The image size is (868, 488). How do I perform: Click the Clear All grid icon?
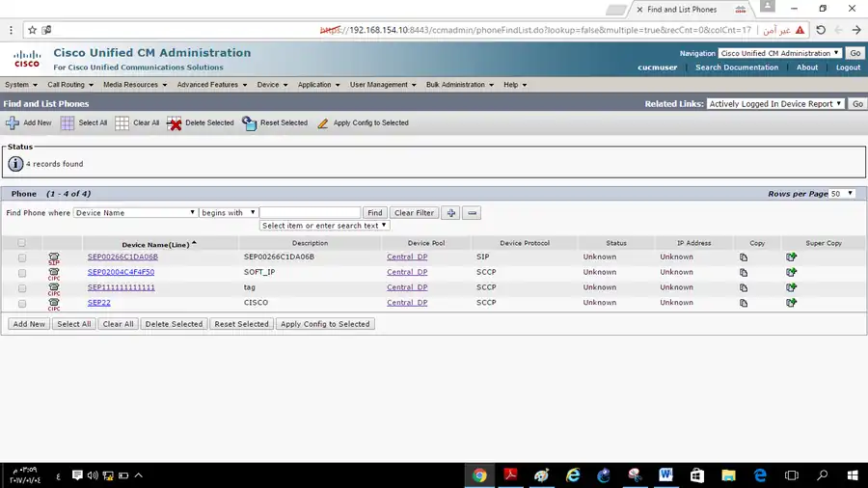pyautogui.click(x=122, y=122)
